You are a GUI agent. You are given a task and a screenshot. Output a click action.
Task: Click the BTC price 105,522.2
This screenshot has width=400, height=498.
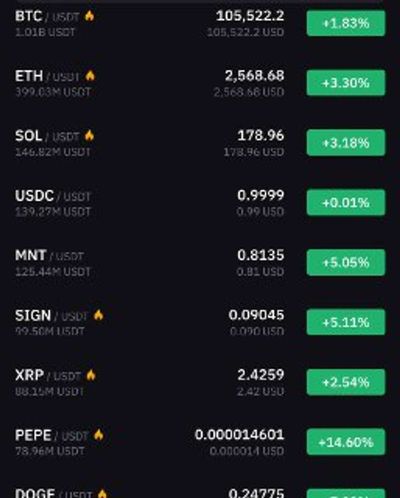[250, 16]
